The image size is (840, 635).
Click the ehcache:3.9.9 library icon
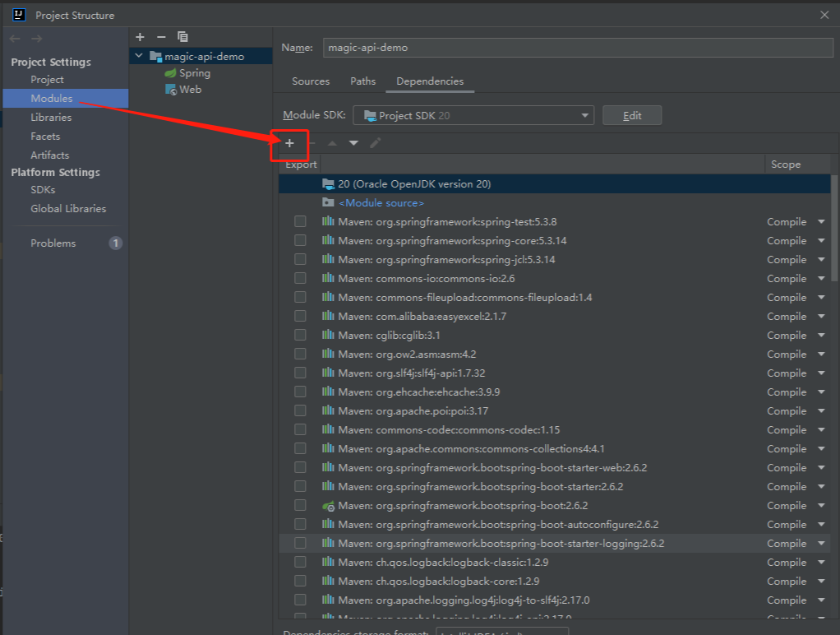(x=328, y=392)
